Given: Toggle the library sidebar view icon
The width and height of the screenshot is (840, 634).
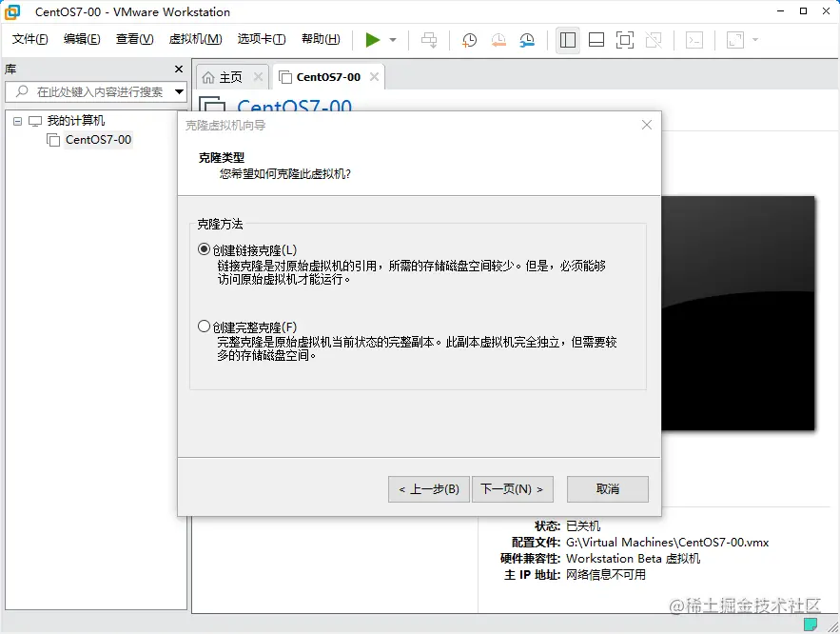Looking at the screenshot, I should tap(568, 40).
